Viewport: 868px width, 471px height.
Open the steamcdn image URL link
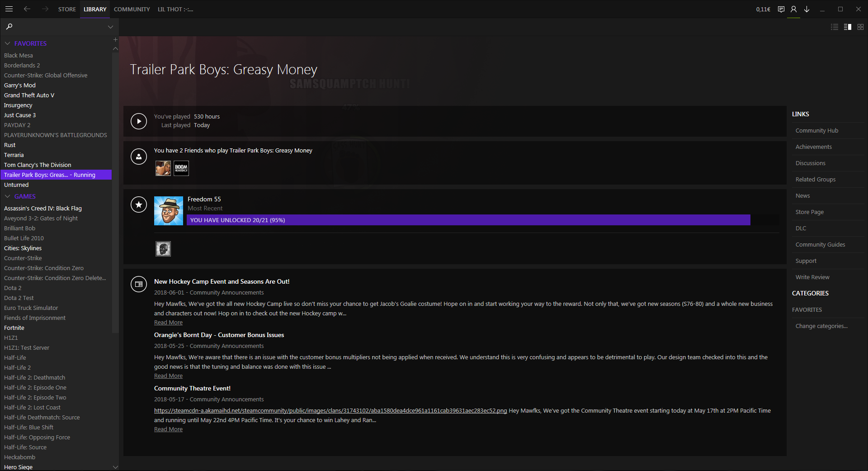coord(330,411)
